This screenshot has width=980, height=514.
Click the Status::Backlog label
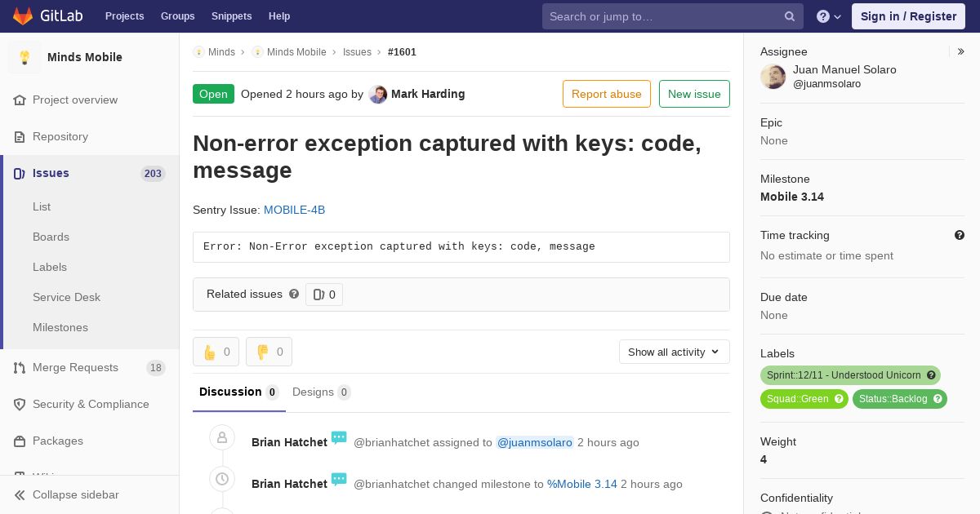point(900,399)
